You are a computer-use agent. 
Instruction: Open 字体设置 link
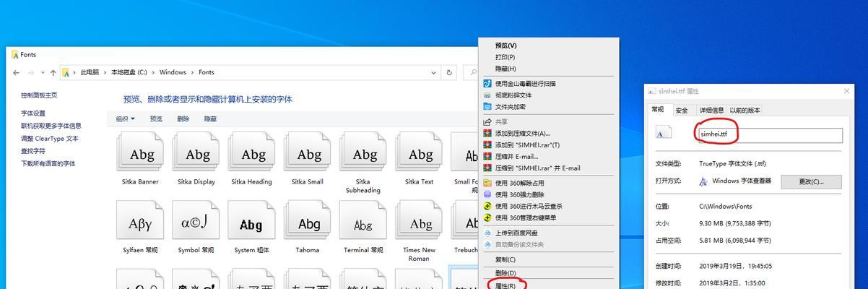pos(33,113)
